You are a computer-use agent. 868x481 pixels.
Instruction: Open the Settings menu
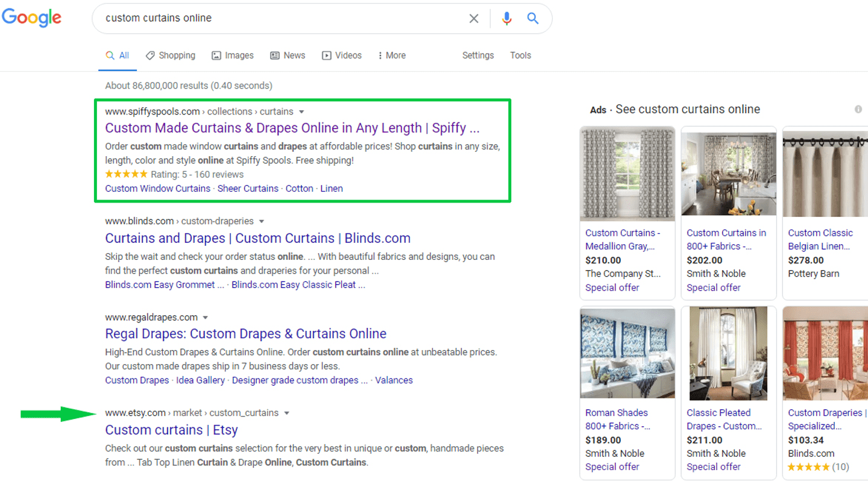478,55
